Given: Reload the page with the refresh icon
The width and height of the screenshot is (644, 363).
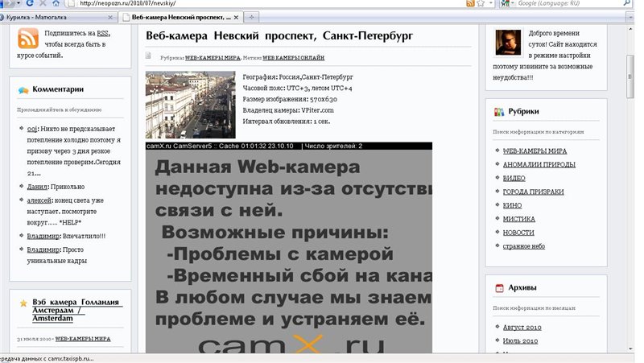Looking at the screenshot, I should (30, 3).
